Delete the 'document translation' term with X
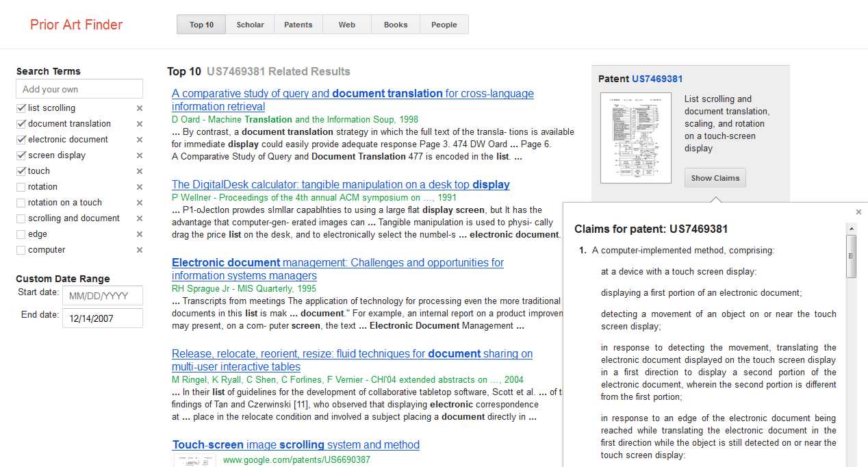Viewport: 868px width, 467px height. [x=140, y=124]
